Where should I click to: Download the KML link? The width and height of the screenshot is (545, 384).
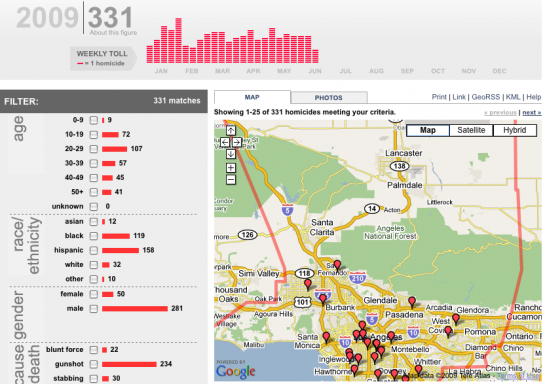point(513,97)
